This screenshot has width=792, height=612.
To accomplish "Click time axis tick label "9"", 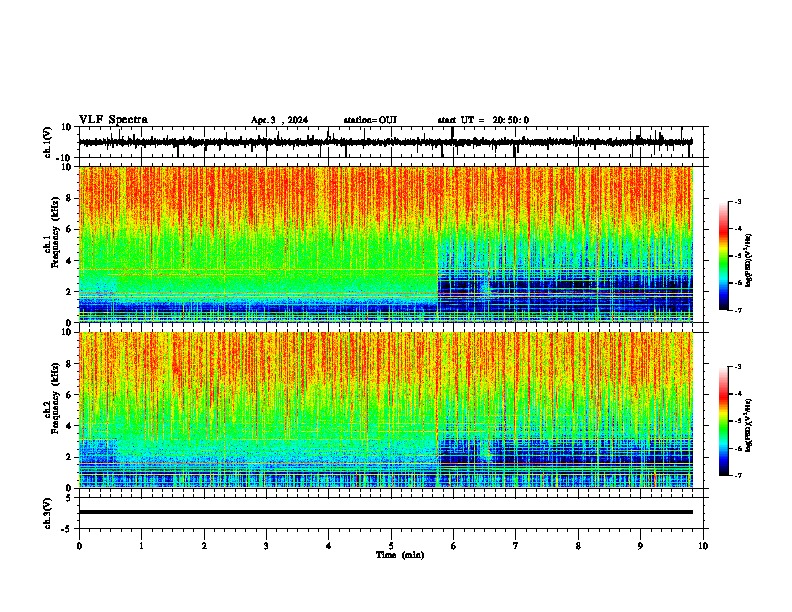I will click(640, 546).
